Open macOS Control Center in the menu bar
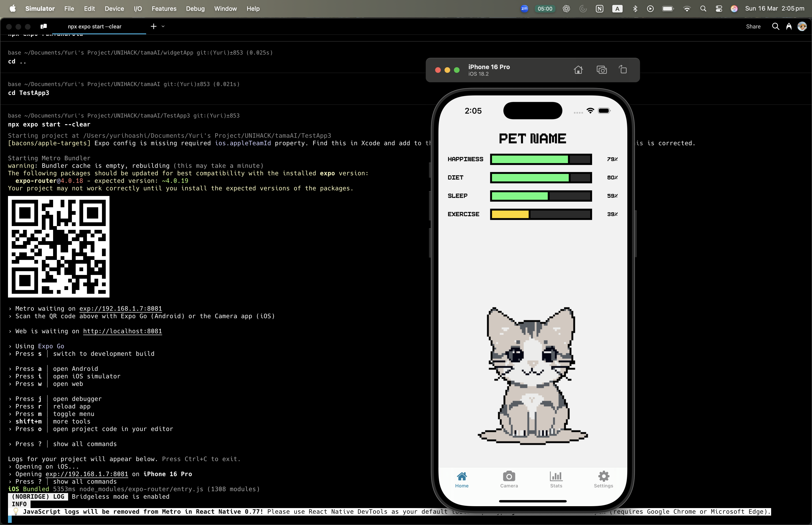This screenshot has width=812, height=525. [719, 9]
